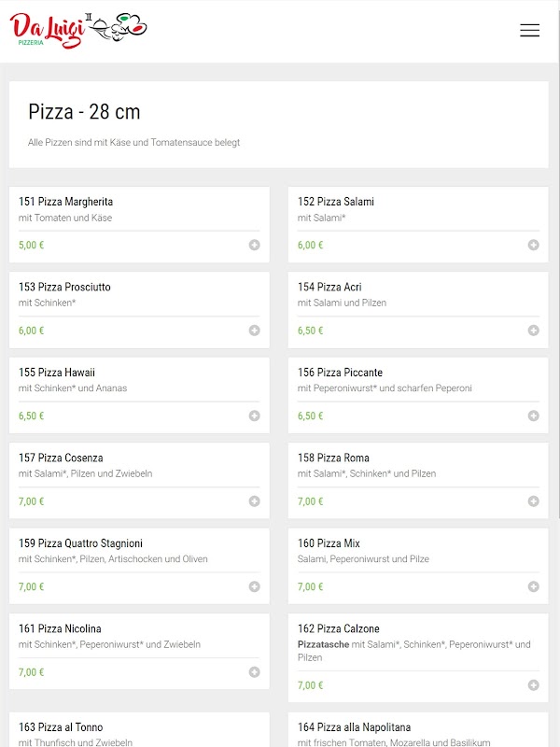Add Pizza Piccante via plus icon
This screenshot has height=747, width=560.
533,416
